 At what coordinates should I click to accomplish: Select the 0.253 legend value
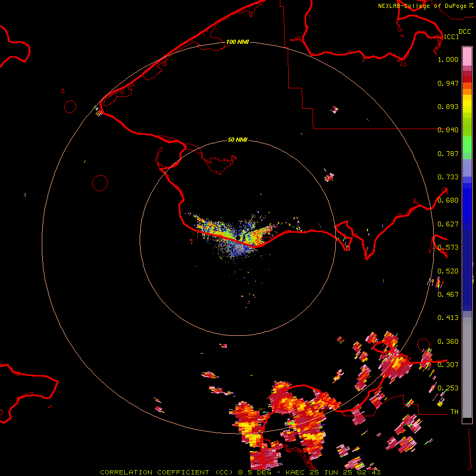pos(448,388)
